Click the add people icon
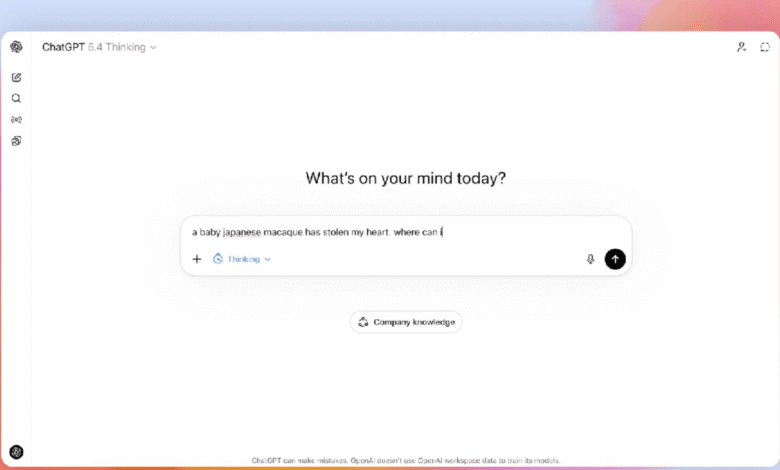 tap(741, 47)
